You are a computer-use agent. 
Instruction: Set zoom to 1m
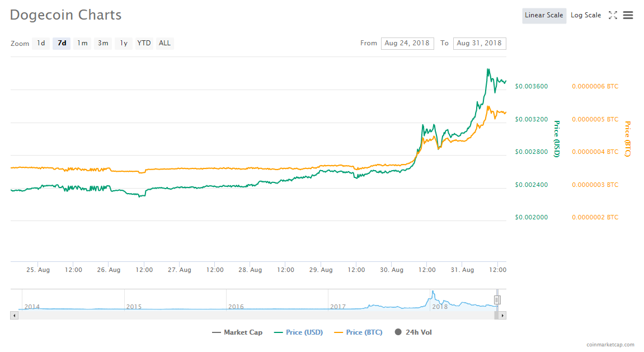tap(82, 43)
